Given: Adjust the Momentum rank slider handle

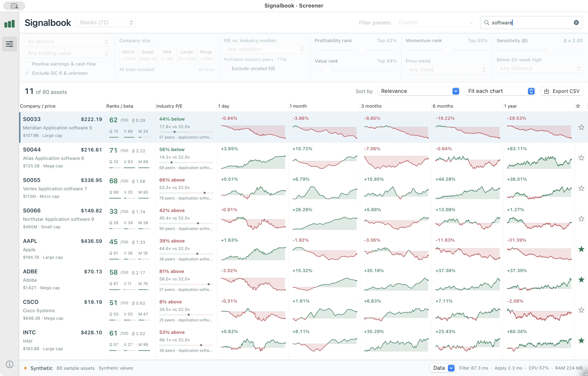Looking at the screenshot, I should [x=447, y=50].
